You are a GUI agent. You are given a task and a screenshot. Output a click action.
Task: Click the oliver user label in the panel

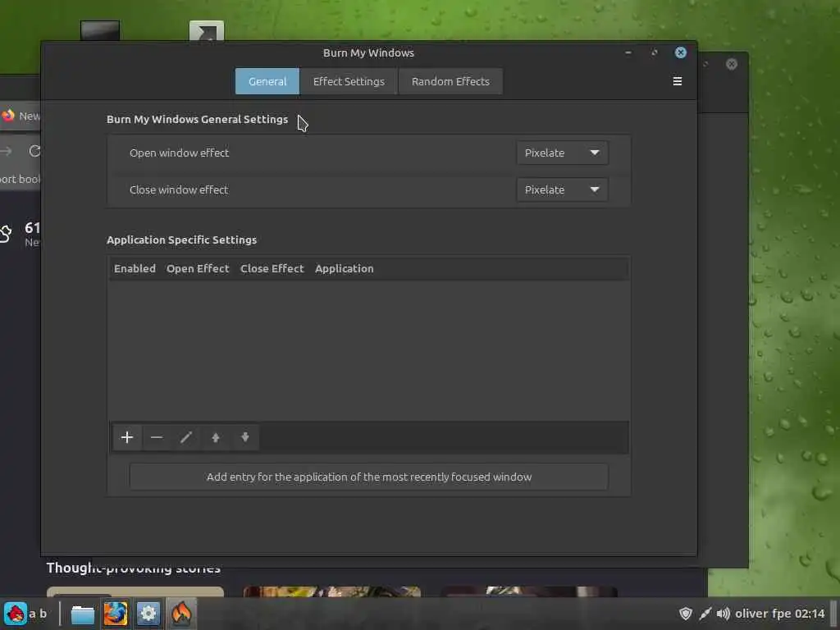751,614
